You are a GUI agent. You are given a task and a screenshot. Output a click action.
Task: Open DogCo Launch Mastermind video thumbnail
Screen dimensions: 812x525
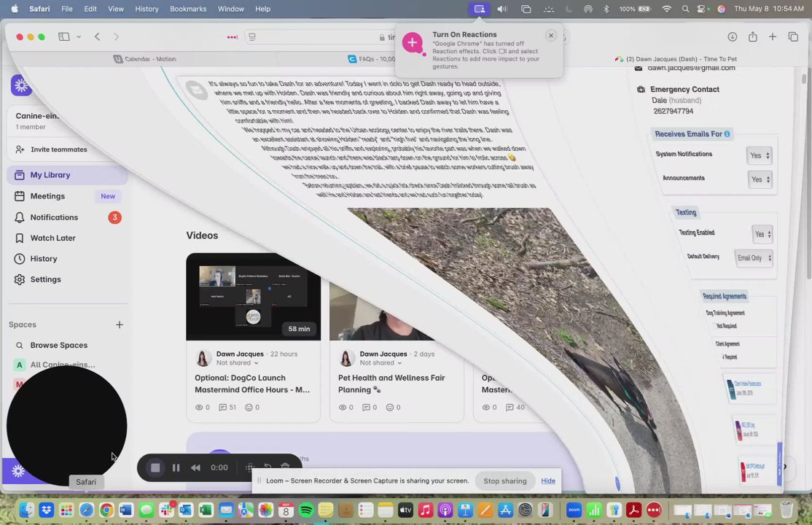click(x=253, y=297)
